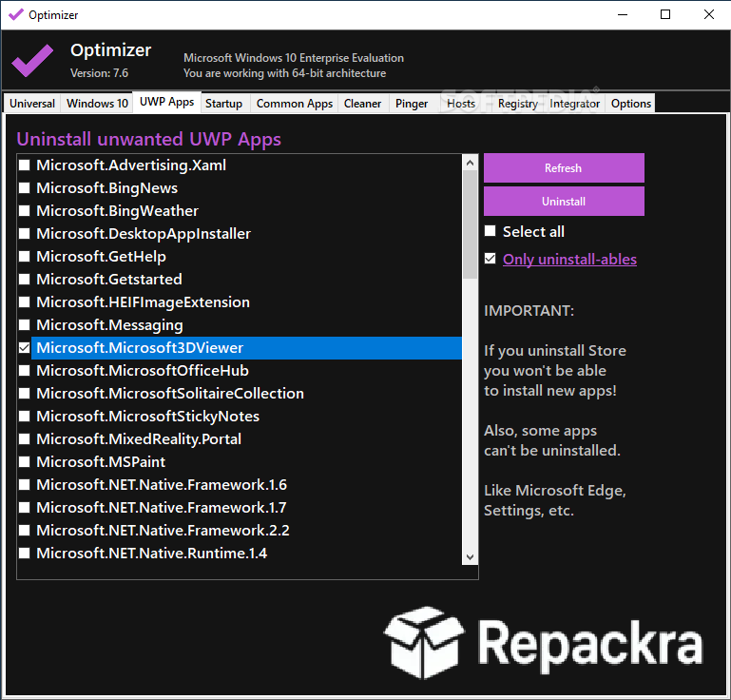Open the Windows 10 tab
The width and height of the screenshot is (731, 700).
click(x=97, y=103)
